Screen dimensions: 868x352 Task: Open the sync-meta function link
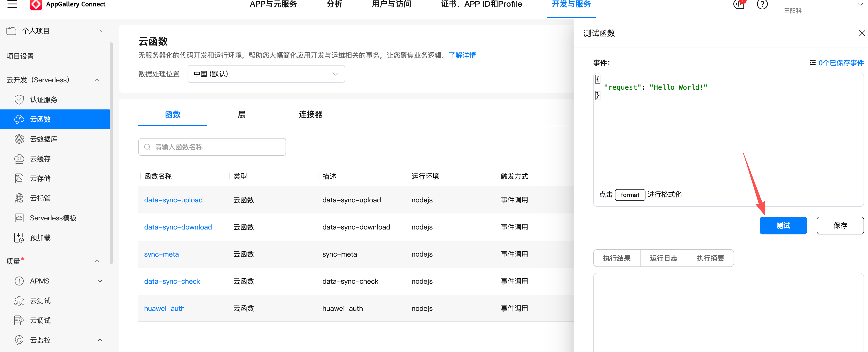161,254
